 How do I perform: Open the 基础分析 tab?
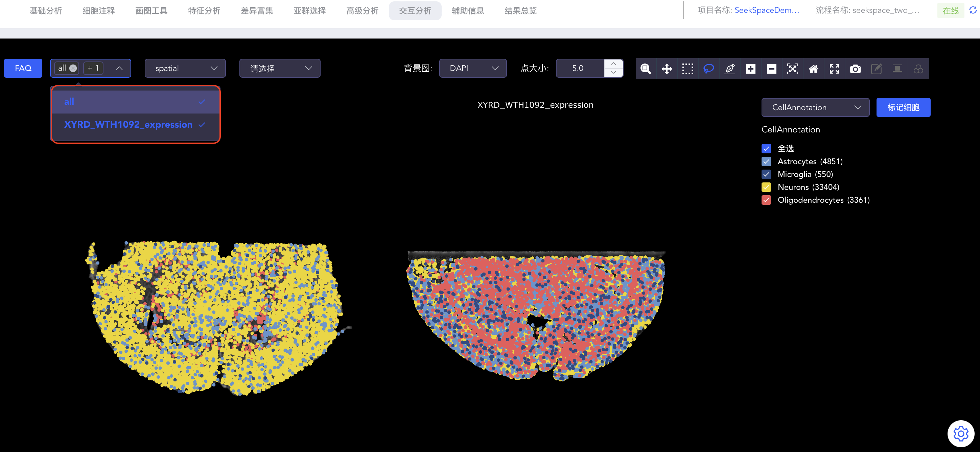tap(46, 11)
